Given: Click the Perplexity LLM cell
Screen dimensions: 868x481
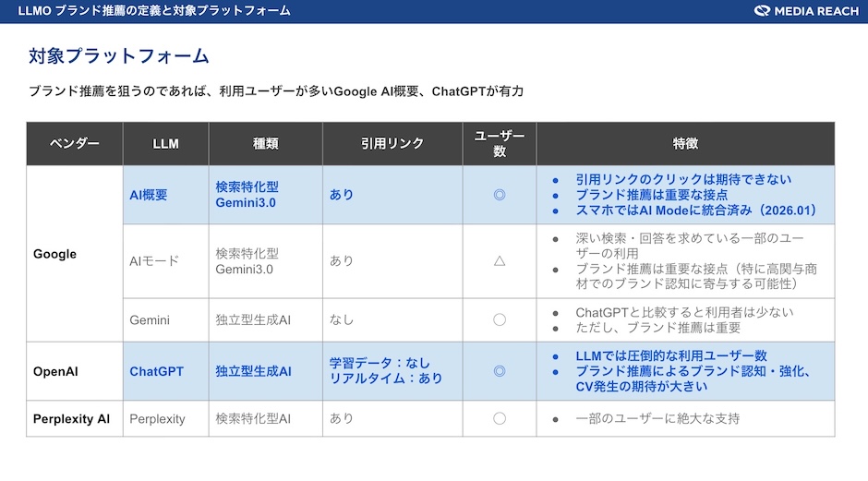Looking at the screenshot, I should tap(165, 419).
